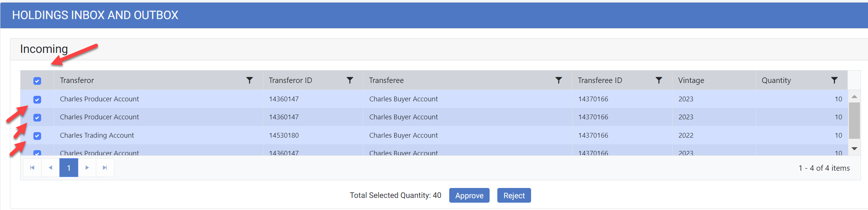Toggle the select-all header checkbox

[x=37, y=81]
